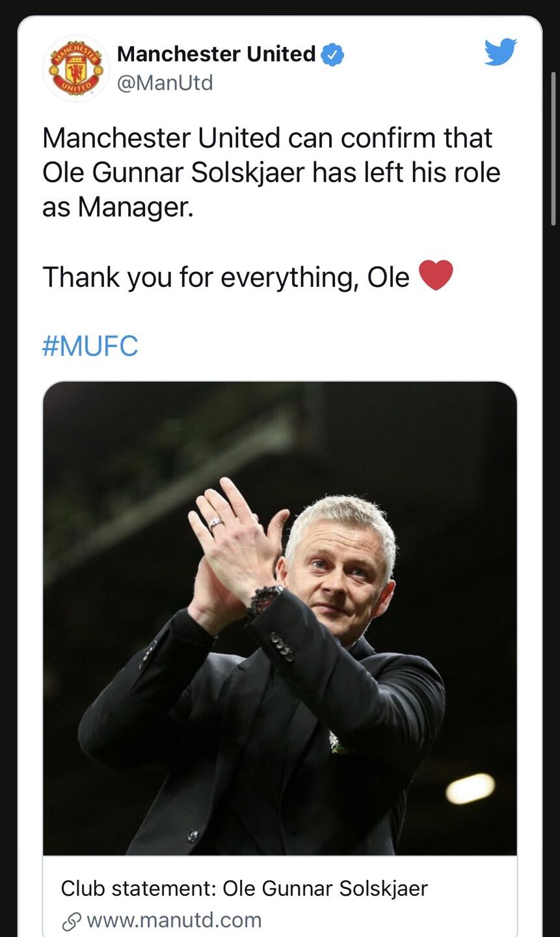
Task: Click the wristwatch in the photo
Action: coord(264,600)
